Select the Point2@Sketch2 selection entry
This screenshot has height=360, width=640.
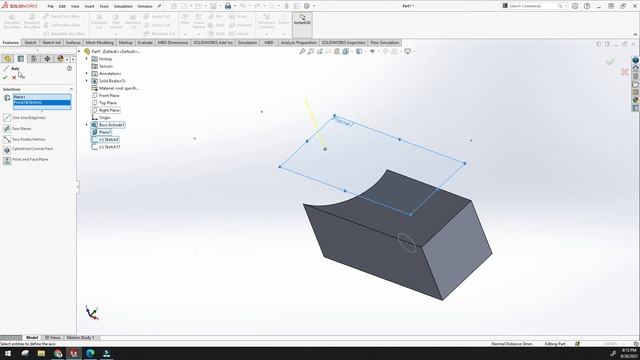42,102
